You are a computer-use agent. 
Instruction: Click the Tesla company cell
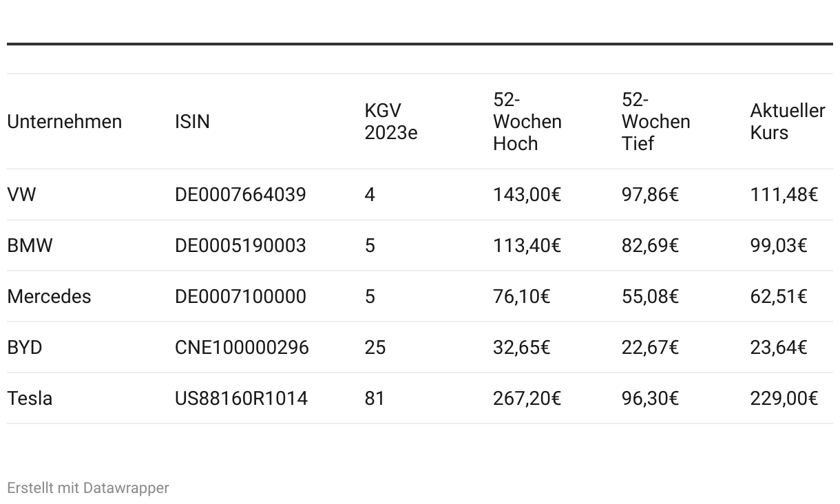[x=30, y=399]
